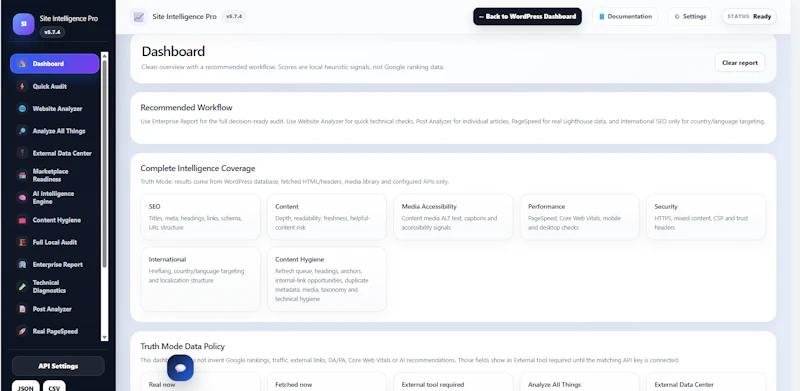The height and width of the screenshot is (391, 800).
Task: Click the Fetched now card
Action: [x=327, y=382]
